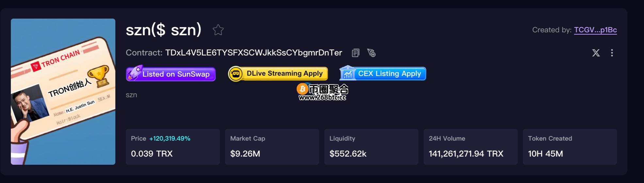Click the Price 0.039 TRX card

click(x=173, y=147)
